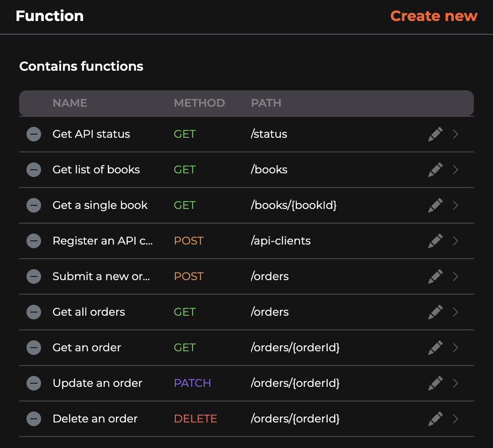The height and width of the screenshot is (448, 493).
Task: Click the pencil icon for Delete an order
Action: [435, 419]
